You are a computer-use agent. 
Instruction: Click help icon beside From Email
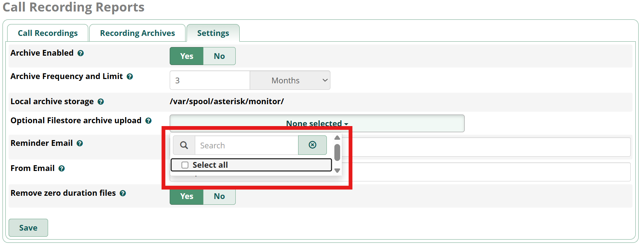click(62, 168)
